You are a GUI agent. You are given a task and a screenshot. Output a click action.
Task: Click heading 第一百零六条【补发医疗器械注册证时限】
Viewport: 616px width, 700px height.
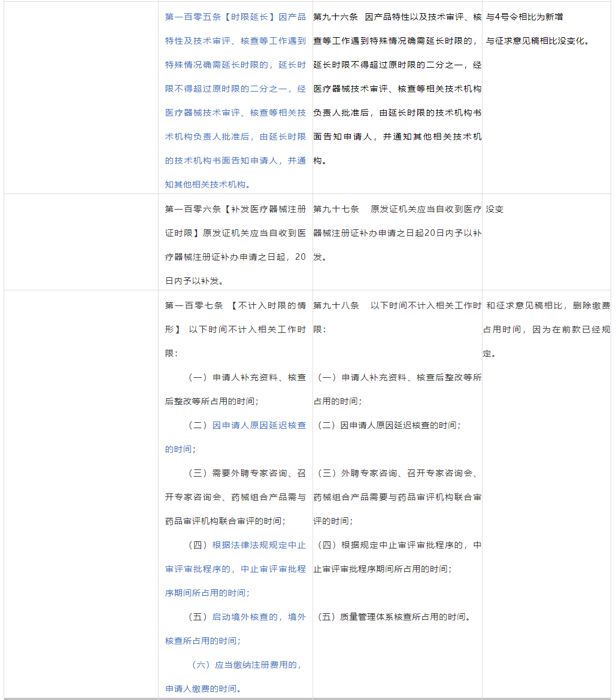[235, 209]
